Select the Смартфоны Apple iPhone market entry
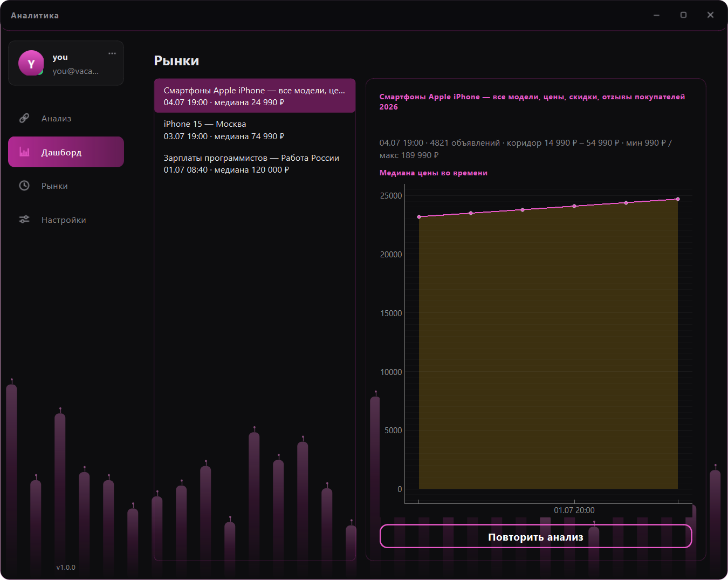Viewport: 728px width, 580px height. [255, 96]
